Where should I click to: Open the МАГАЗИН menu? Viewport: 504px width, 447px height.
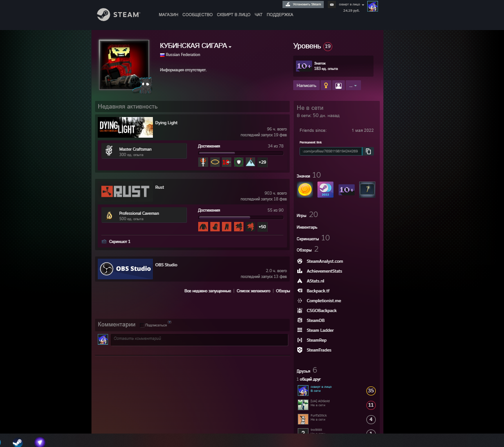click(169, 15)
